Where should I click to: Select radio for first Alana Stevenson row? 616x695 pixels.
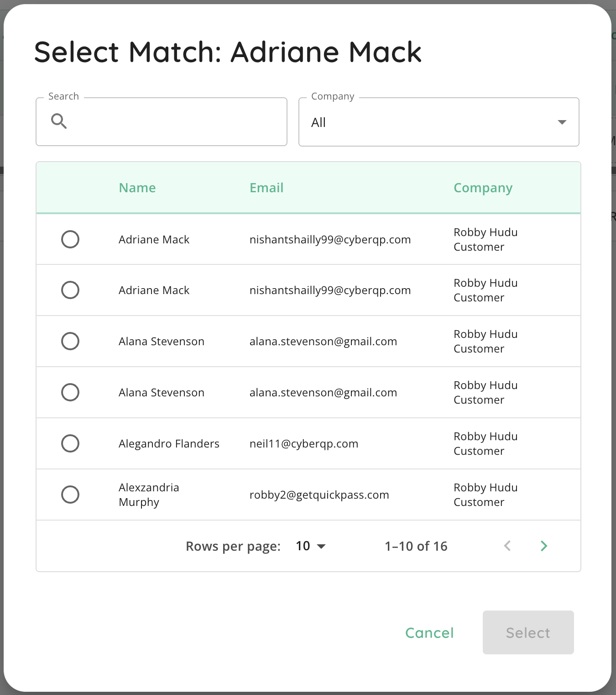[x=70, y=341]
